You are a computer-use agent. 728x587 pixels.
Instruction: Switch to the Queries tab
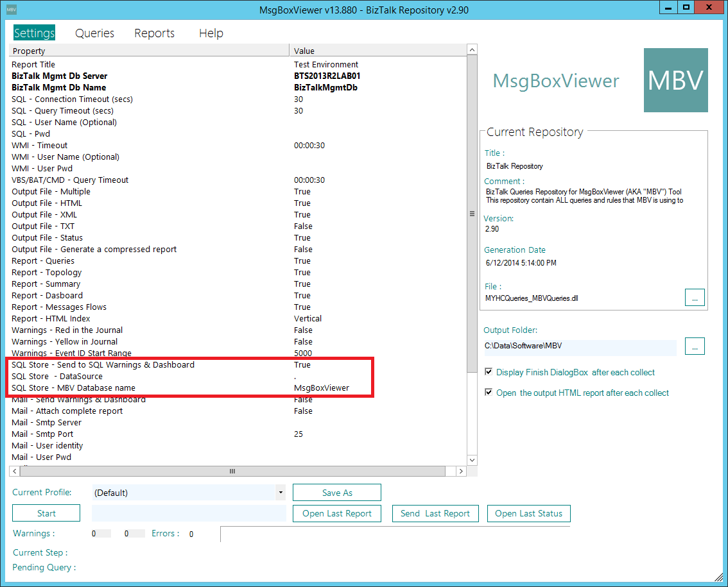(95, 33)
